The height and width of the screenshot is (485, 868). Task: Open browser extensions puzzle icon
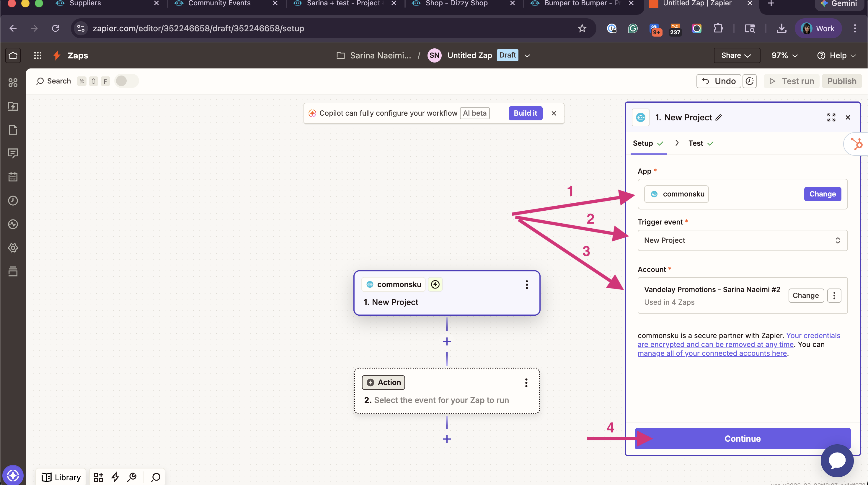click(718, 28)
